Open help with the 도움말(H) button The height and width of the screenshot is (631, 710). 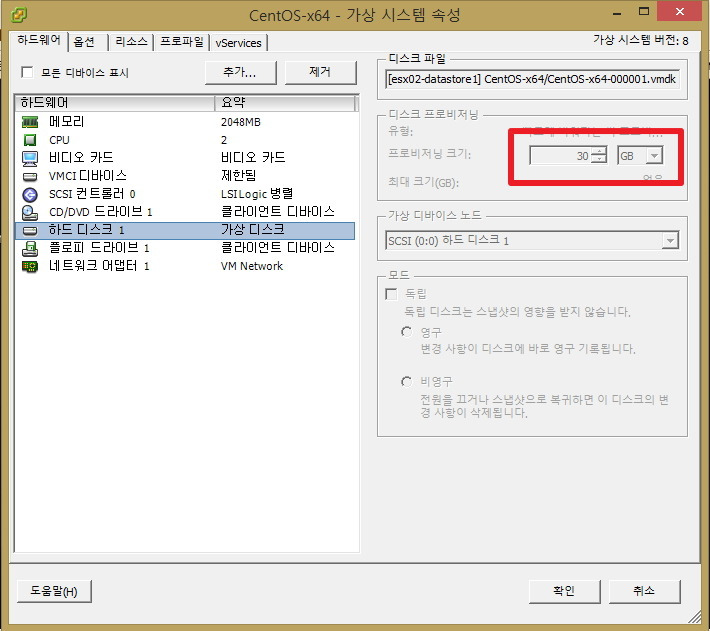(54, 591)
